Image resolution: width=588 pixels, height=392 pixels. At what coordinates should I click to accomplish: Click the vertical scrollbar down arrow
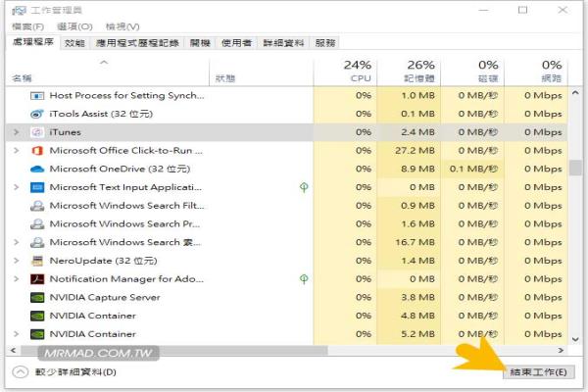click(575, 339)
